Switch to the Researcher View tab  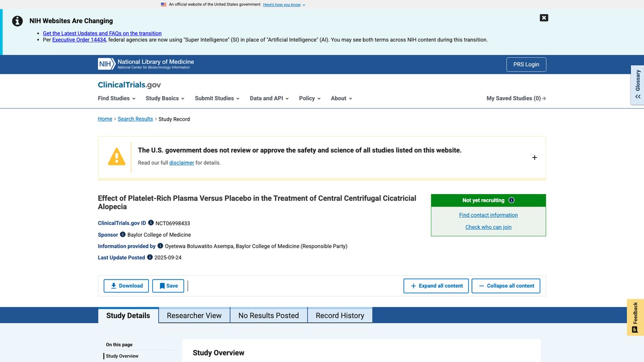pos(194,315)
